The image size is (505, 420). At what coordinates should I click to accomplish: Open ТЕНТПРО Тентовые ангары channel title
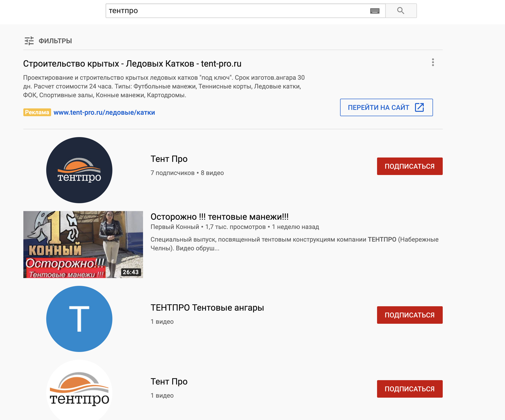[207, 308]
